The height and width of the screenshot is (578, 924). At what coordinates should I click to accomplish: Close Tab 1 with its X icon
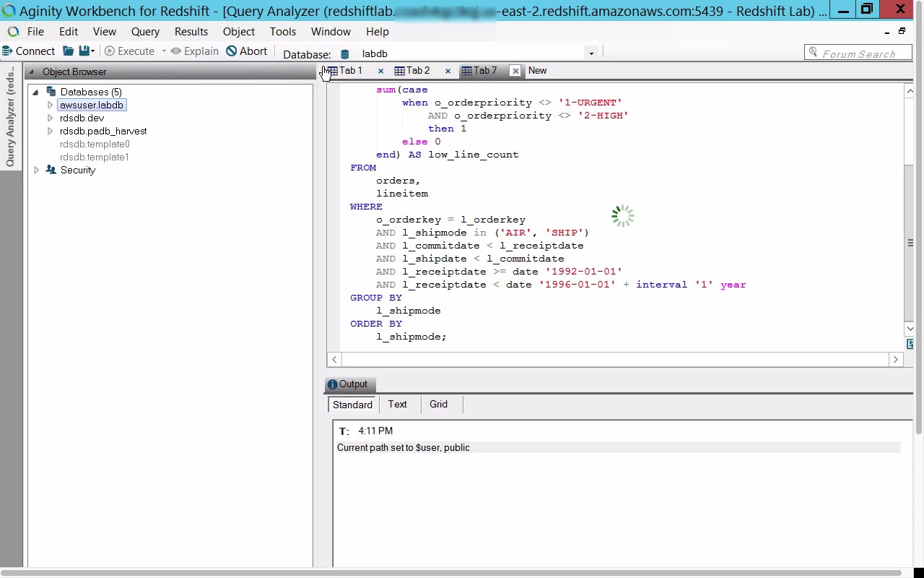[380, 71]
